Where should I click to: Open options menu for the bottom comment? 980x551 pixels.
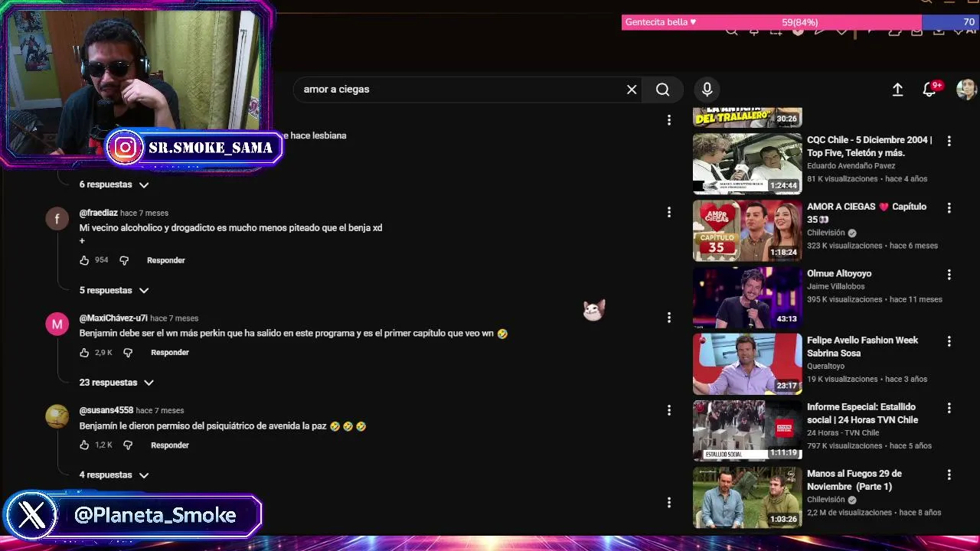click(x=668, y=503)
